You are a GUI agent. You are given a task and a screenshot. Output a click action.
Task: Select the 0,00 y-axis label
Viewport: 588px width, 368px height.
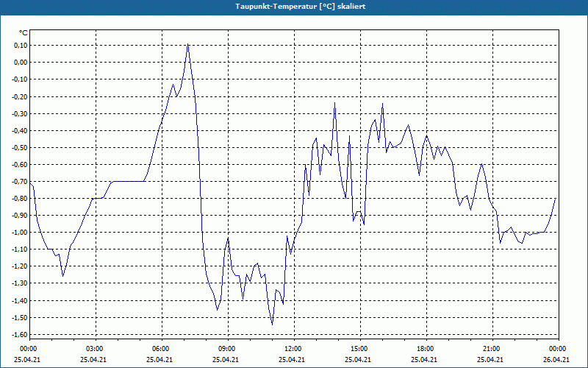coord(20,62)
